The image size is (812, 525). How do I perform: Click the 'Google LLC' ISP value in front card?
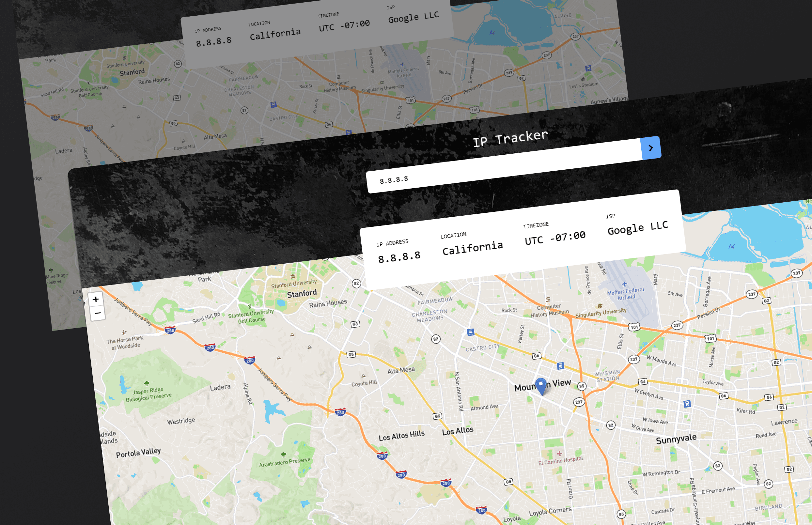[638, 227]
